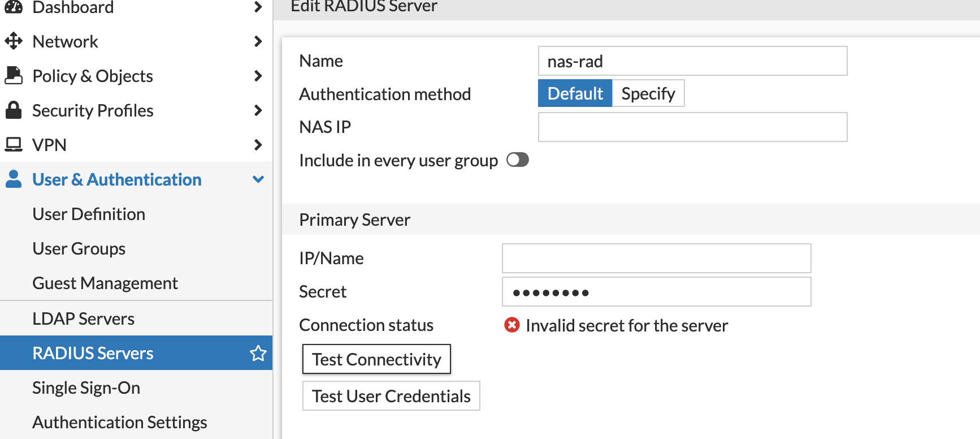Open the LDAP Servers page
The height and width of the screenshot is (439, 980).
tap(84, 319)
